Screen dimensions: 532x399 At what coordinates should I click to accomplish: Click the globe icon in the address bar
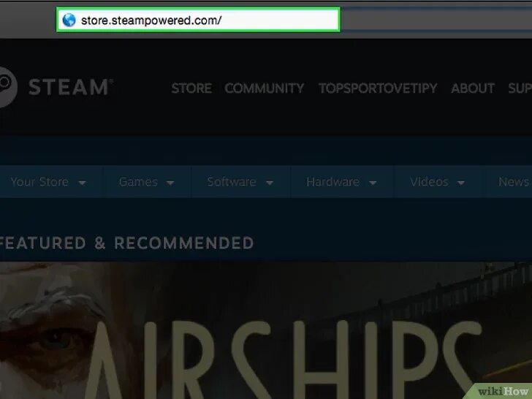pos(69,20)
